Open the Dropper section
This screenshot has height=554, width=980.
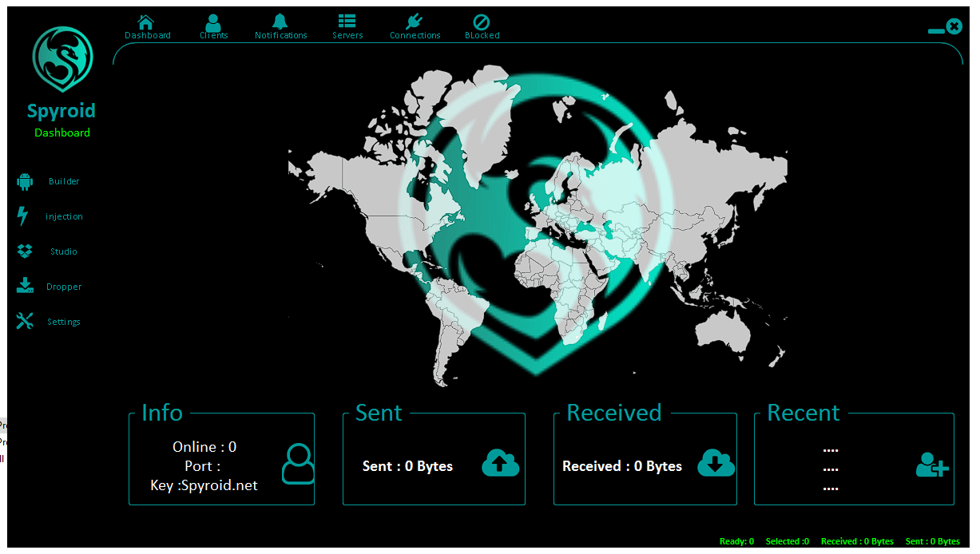tap(64, 287)
